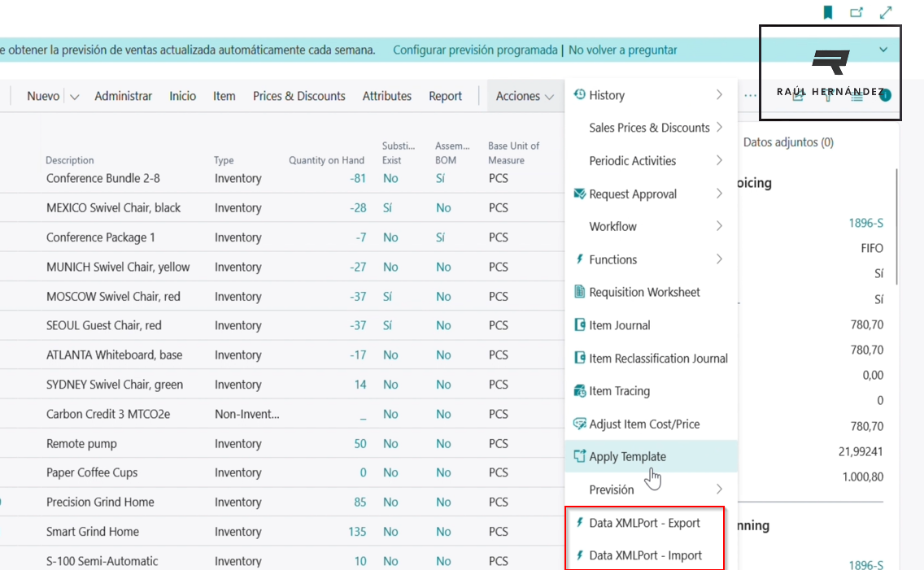Viewport: 924px width, 570px height.
Task: Click the Item Tracing icon
Action: (x=580, y=391)
